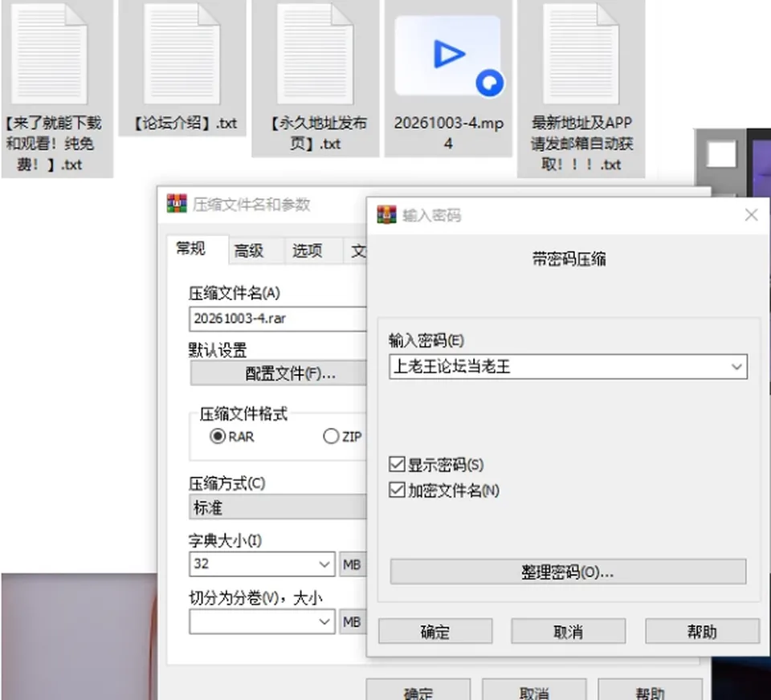Screen dimensions: 771x700
Task: Click 确定 in the 压缩文件名和参数 dialog
Action: tap(418, 690)
